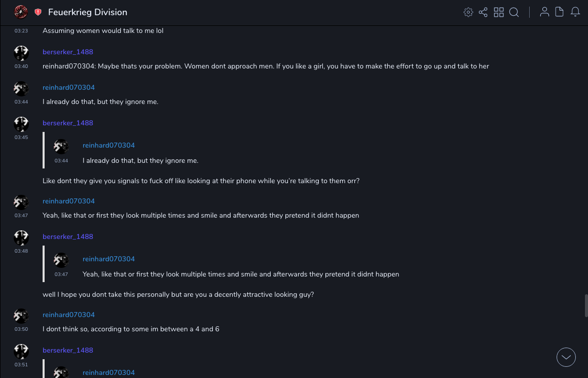
Task: Click the share icon in header
Action: [483, 12]
